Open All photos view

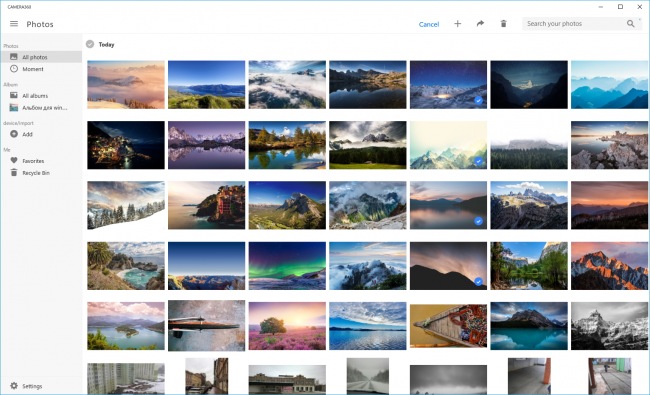pos(41,57)
